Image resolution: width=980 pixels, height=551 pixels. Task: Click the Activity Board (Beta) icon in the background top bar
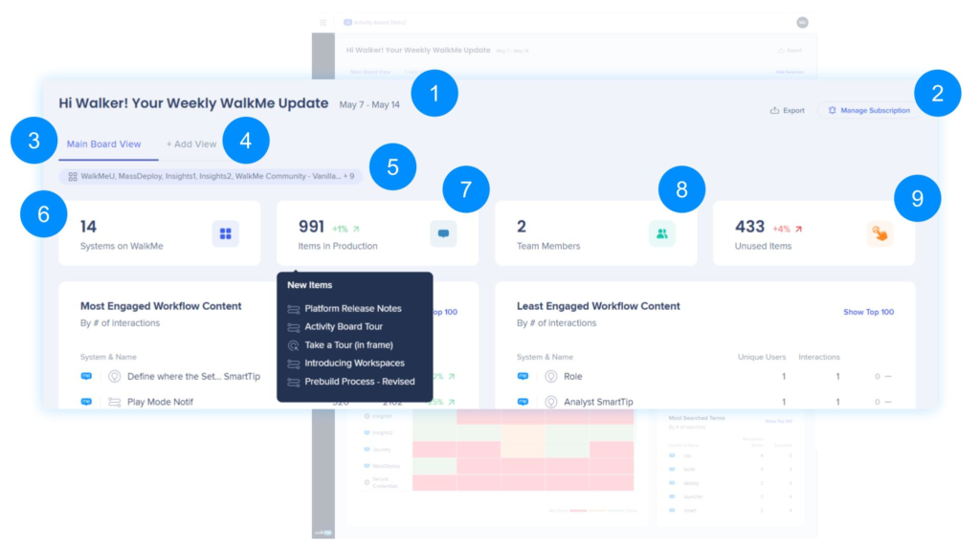click(x=347, y=23)
